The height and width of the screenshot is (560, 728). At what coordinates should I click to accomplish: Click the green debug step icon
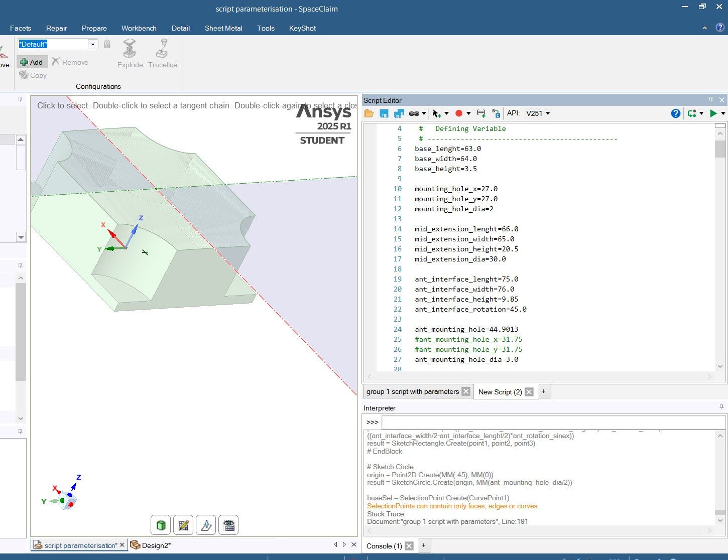(x=692, y=113)
